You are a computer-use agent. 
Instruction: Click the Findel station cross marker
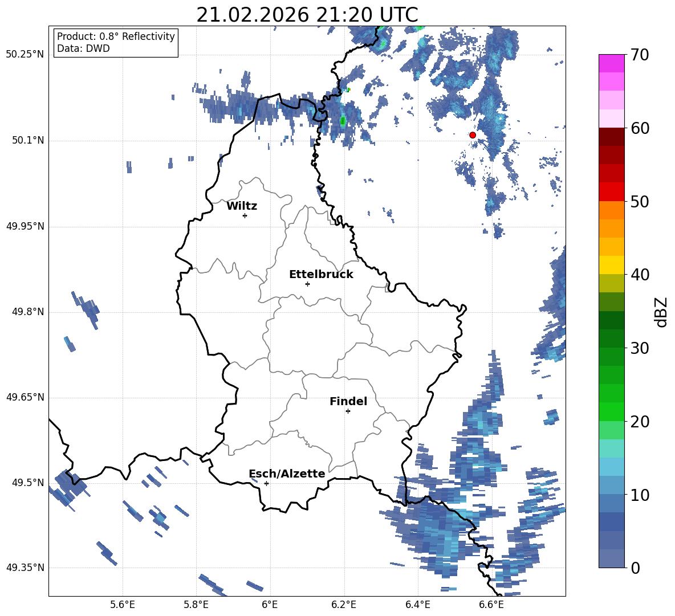coord(348,411)
